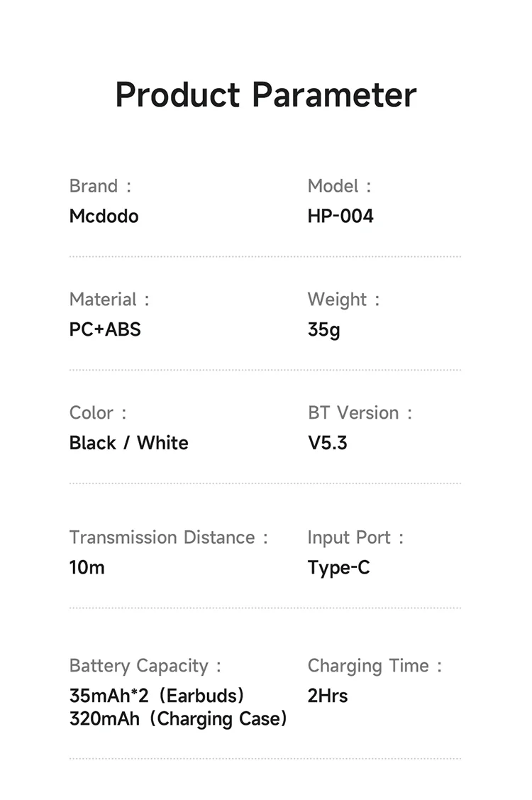
Task: Select the V5.3 version value
Action: pyautogui.click(x=328, y=443)
